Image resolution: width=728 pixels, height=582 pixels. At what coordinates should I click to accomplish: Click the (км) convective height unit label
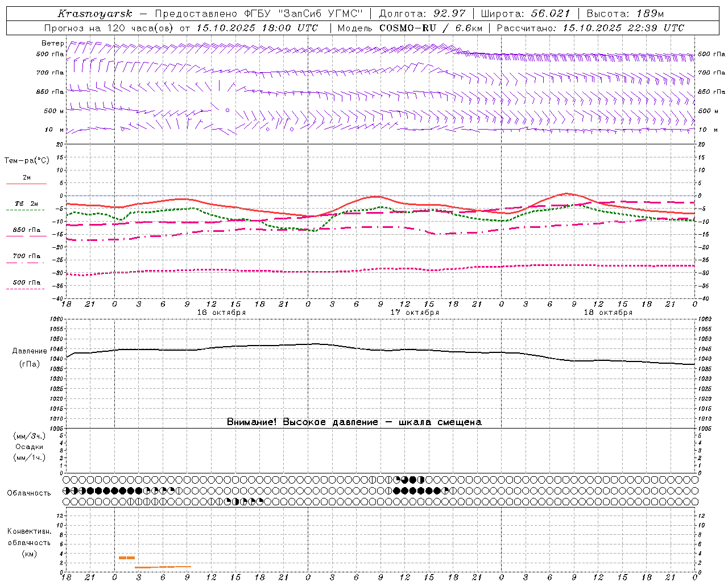point(30,554)
